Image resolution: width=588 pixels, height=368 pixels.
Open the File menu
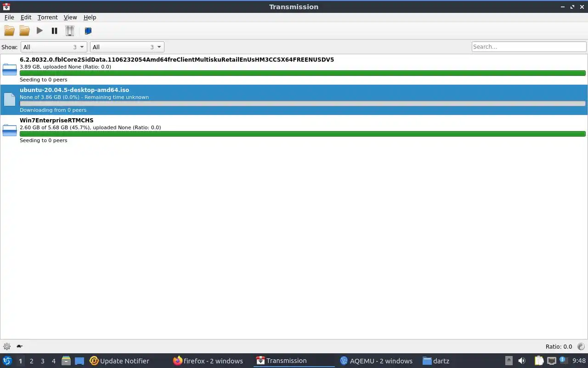pos(9,17)
